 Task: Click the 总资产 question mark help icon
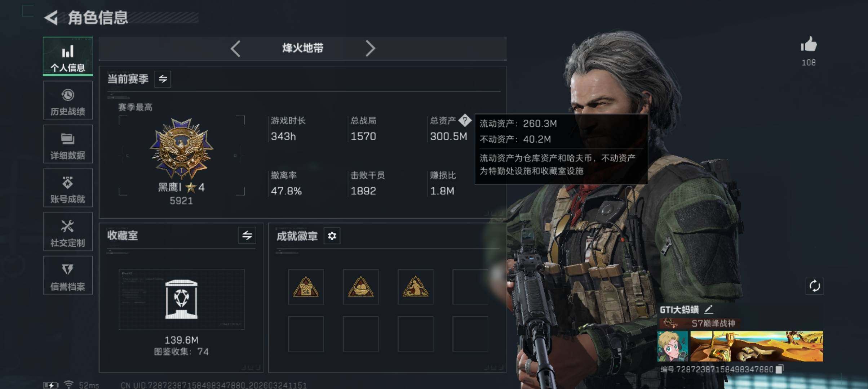[x=465, y=120]
